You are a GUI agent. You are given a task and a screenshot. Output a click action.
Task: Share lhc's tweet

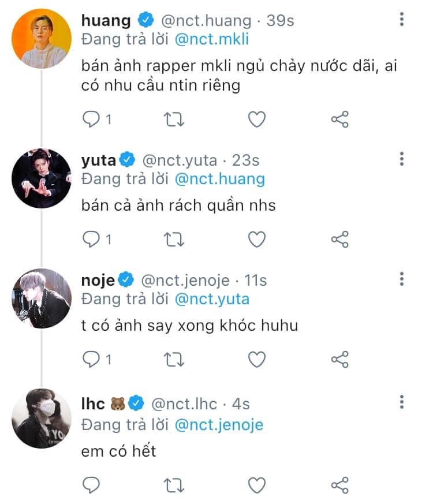tap(339, 484)
